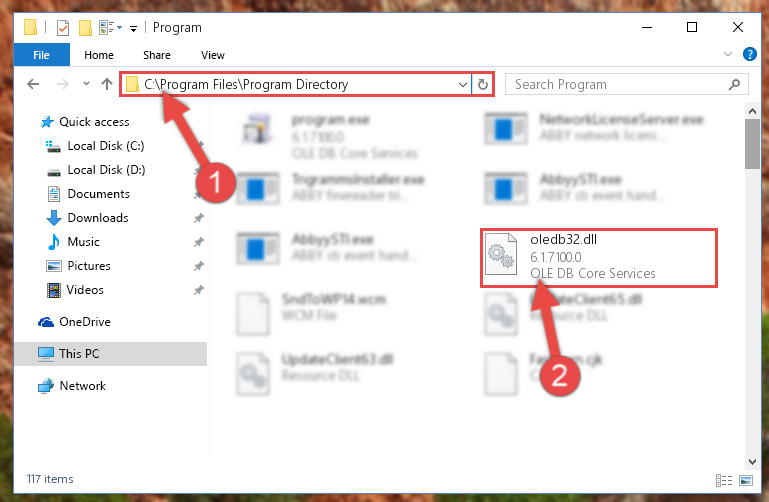This screenshot has height=502, width=769.
Task: Open recent locations dropdown arrow
Action: (x=86, y=84)
